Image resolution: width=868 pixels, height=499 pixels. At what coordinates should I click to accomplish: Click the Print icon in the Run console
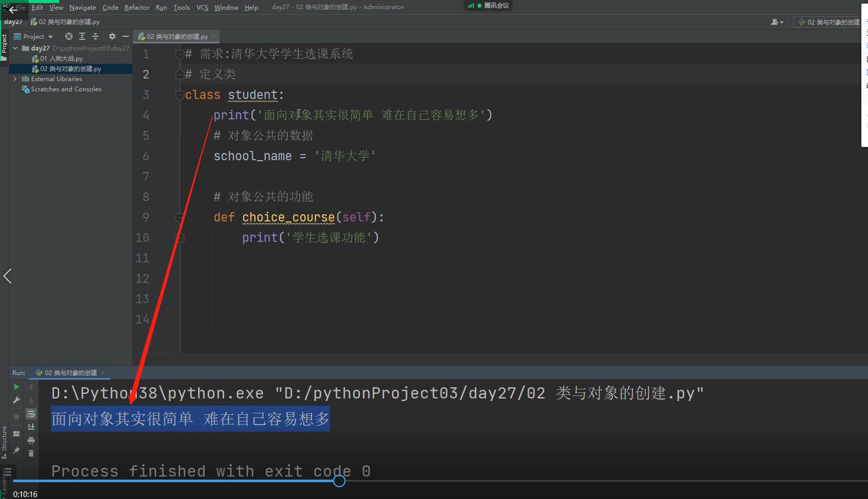31,440
